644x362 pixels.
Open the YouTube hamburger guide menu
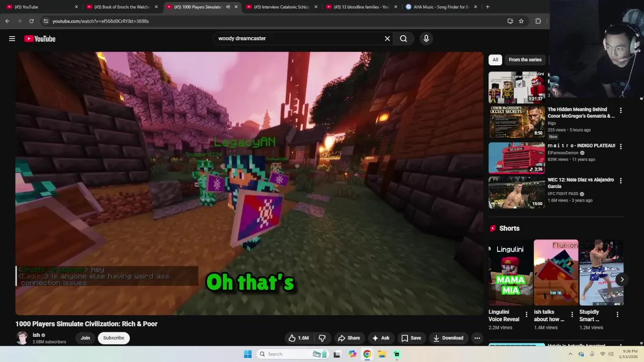pos(12,39)
